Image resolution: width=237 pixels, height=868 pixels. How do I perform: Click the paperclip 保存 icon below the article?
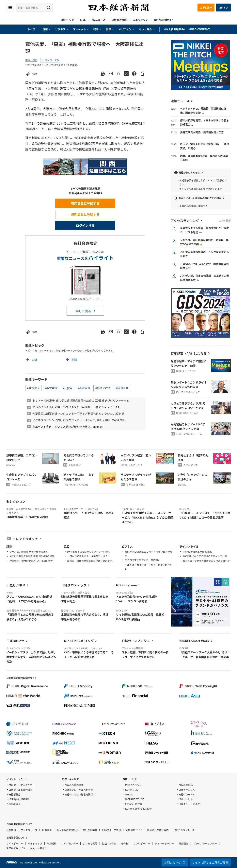coord(29,332)
